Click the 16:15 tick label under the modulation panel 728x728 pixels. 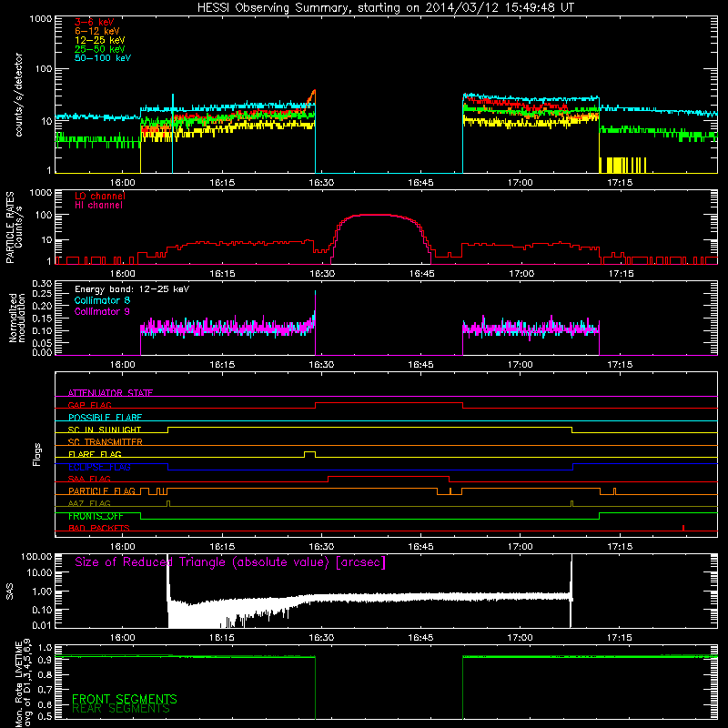pos(222,365)
